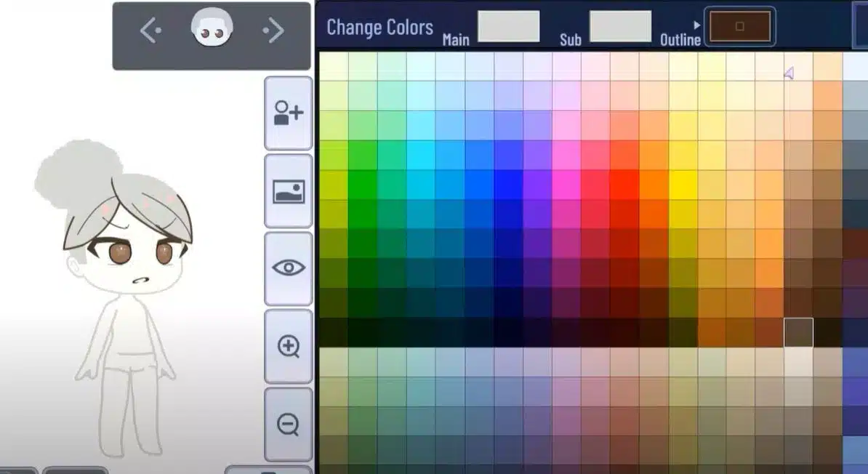Image resolution: width=868 pixels, height=474 pixels.
Task: Go to next character with right arrow
Action: [x=273, y=31]
